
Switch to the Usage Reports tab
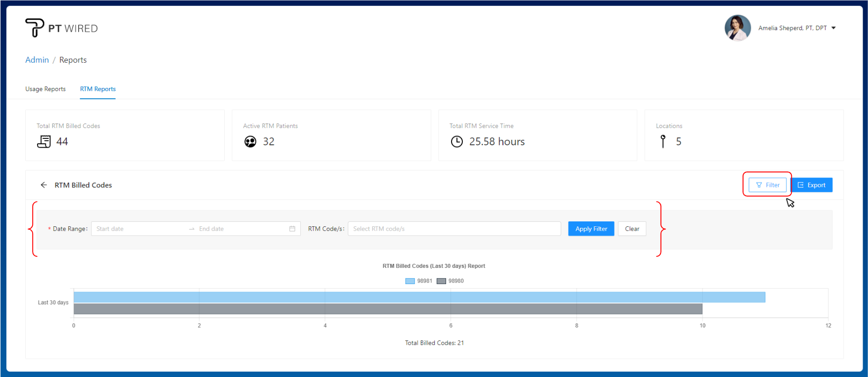tap(45, 89)
